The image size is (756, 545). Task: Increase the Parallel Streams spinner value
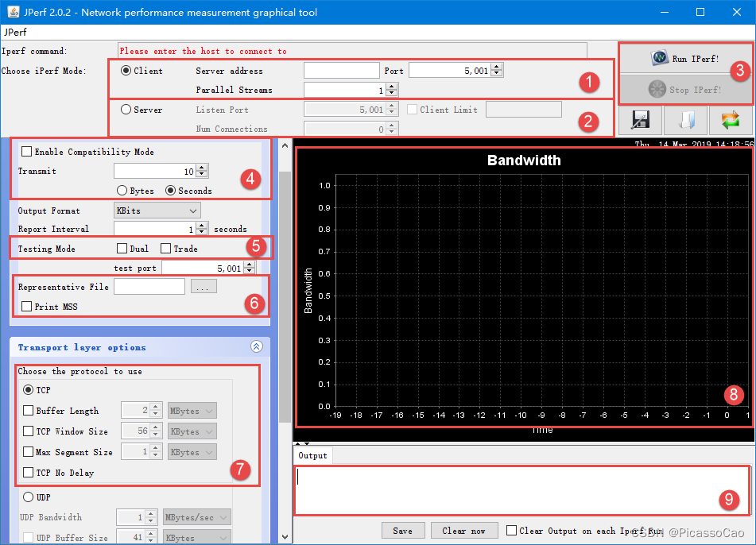point(392,87)
